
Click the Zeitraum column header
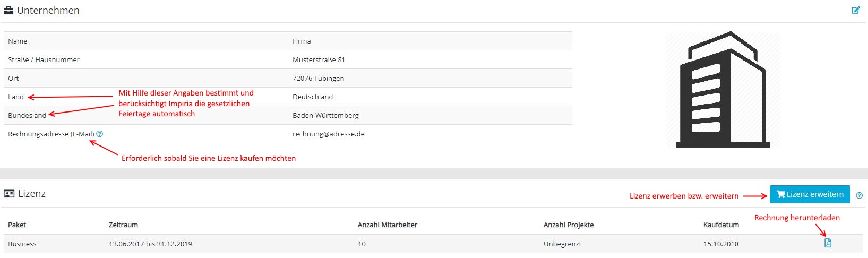click(x=123, y=225)
